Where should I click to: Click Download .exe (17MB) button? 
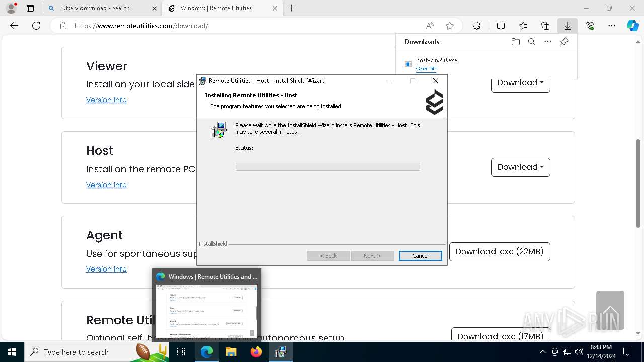coord(501,336)
